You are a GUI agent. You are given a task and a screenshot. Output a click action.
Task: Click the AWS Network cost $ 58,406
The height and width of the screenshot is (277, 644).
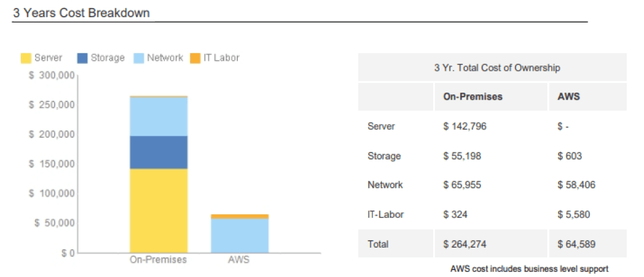tap(576, 185)
